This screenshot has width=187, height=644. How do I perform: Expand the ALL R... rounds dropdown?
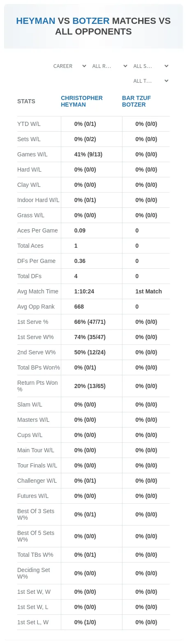coord(110,66)
